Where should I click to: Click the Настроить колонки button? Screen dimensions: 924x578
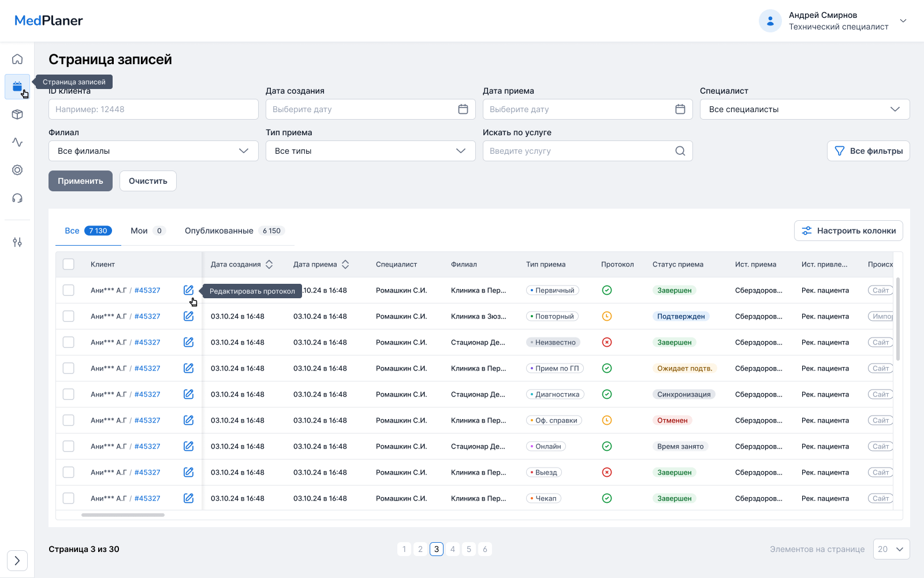(x=848, y=231)
